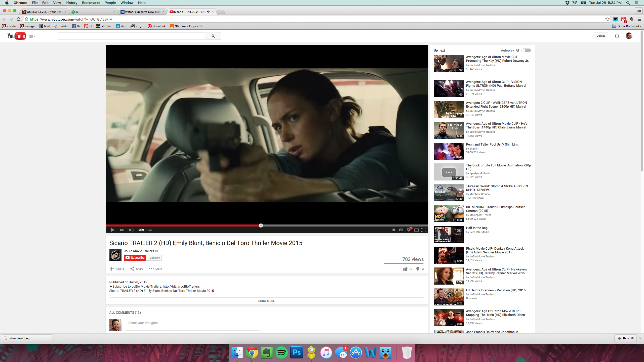Open the bit.ly/JoBloTrailers link
Screen dimensions: 644x362
click(181, 286)
